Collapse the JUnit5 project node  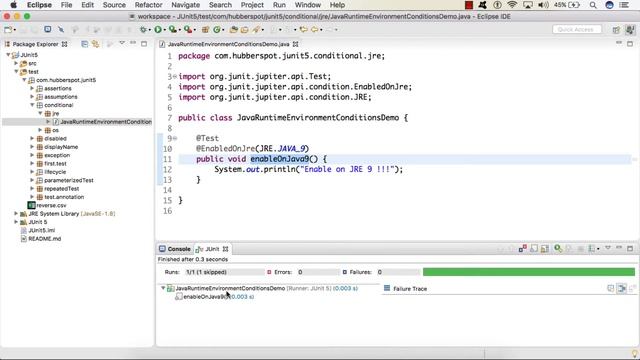8,55
